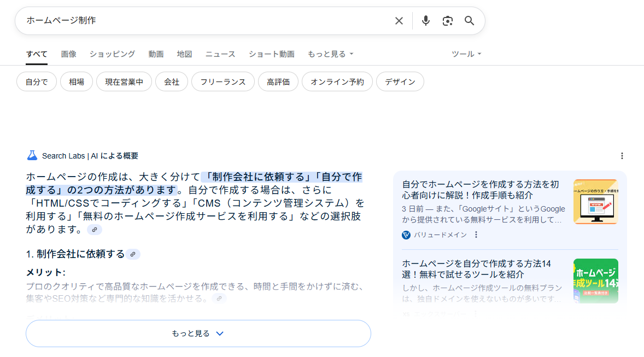644x357 pixels.
Task: Click the magnifying glass search button
Action: tap(469, 21)
